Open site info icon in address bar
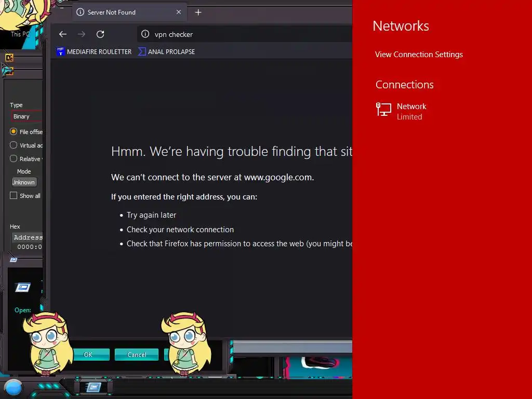Image resolution: width=532 pixels, height=399 pixels. [145, 34]
